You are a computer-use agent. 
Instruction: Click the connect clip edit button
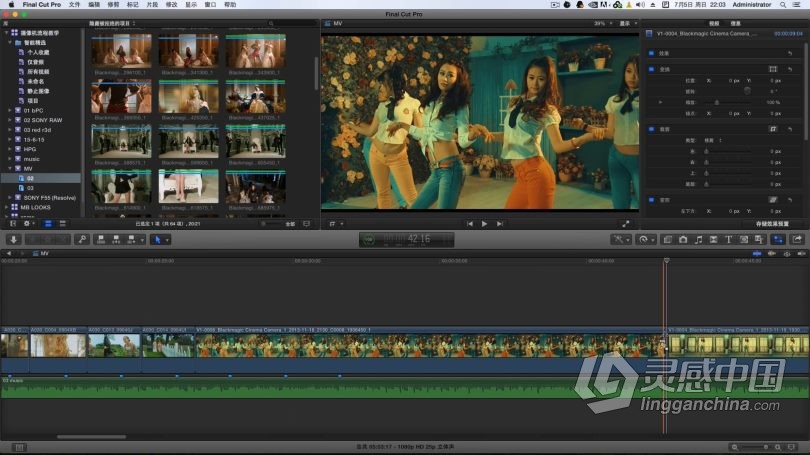(x=101, y=240)
